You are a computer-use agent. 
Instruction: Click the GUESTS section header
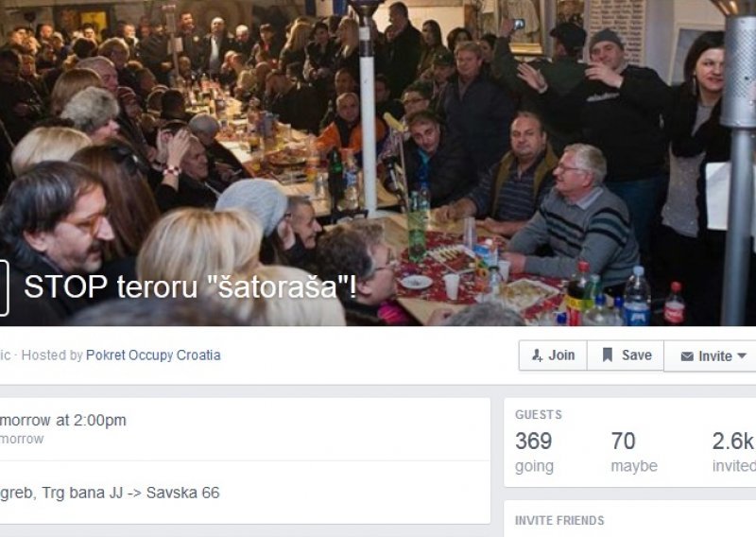(x=539, y=414)
